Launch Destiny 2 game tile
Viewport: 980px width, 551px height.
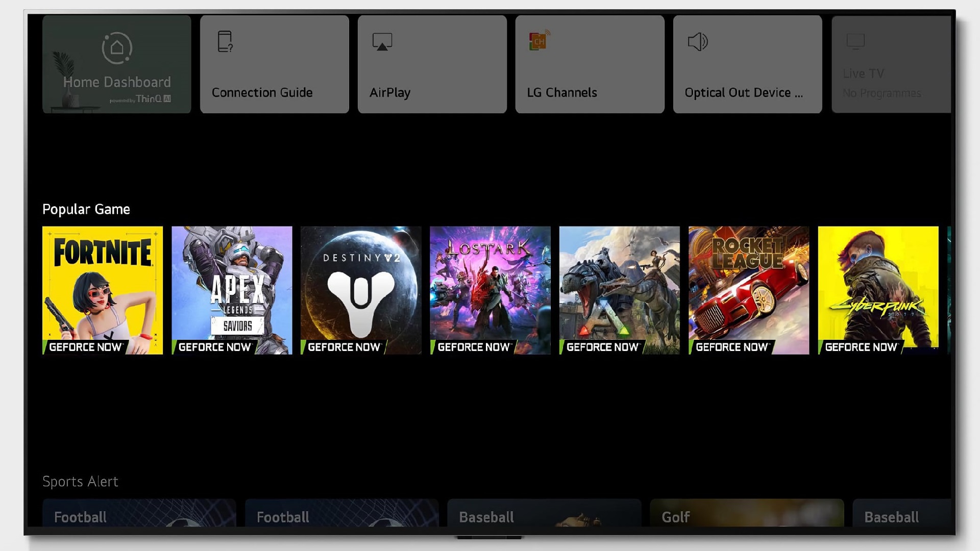[361, 290]
